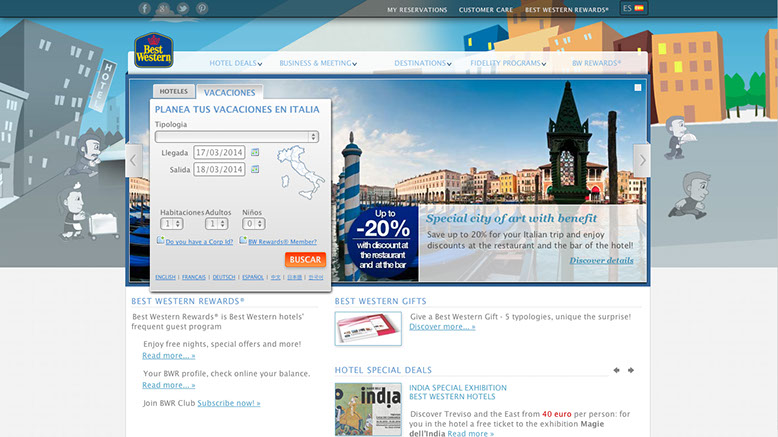
Task: Click Do you have a Corp Id link
Action: pos(199,242)
